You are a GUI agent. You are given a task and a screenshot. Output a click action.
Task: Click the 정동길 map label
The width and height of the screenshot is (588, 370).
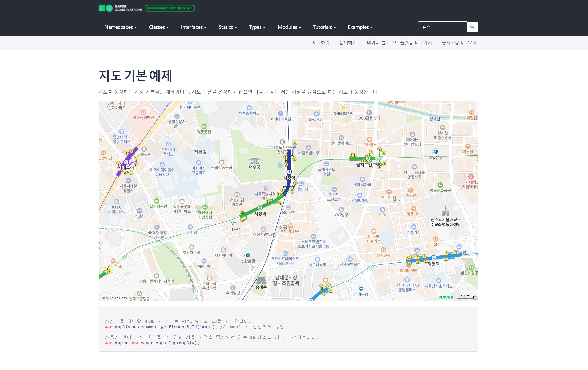coord(200,152)
